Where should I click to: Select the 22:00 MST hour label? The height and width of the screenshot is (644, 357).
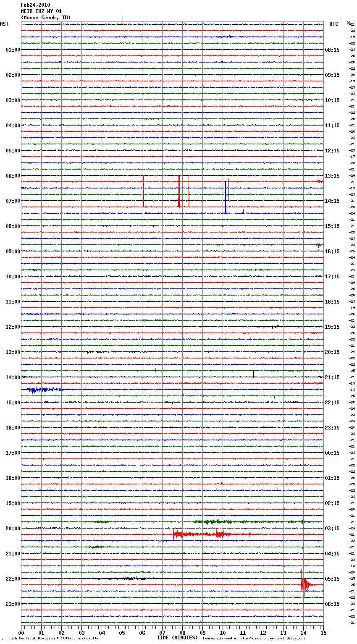pos(13,579)
